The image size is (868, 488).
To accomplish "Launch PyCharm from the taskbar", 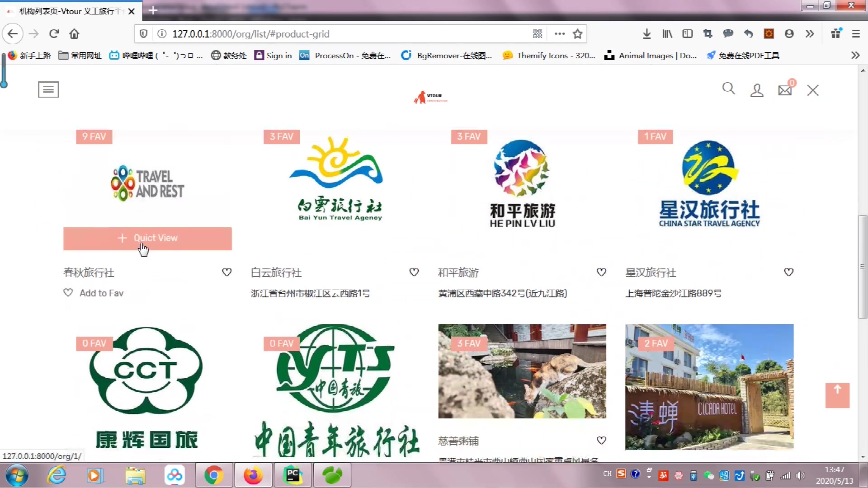I will 292,475.
